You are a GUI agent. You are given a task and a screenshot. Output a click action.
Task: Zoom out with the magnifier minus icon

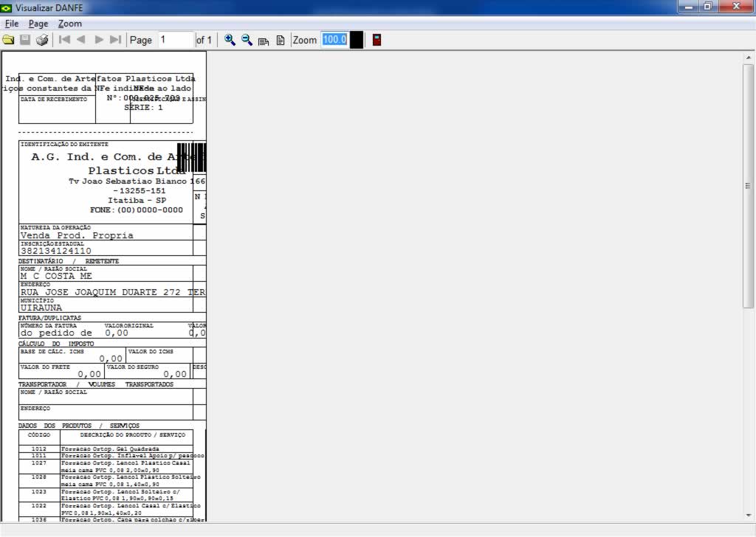[x=247, y=40]
